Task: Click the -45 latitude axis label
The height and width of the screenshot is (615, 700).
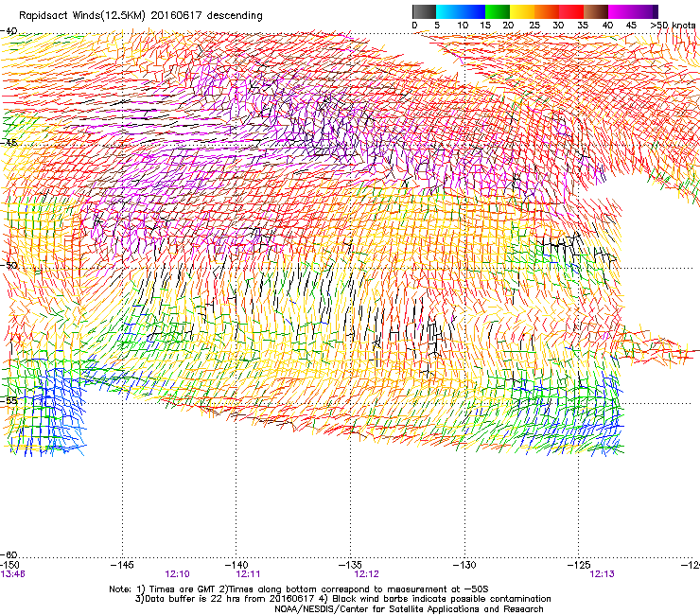Action: tap(9, 143)
